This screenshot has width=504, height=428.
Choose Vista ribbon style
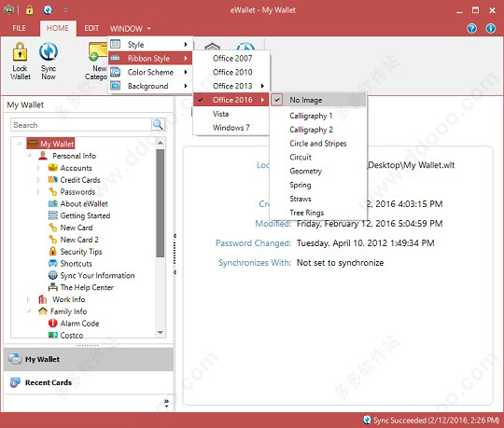tap(220, 114)
